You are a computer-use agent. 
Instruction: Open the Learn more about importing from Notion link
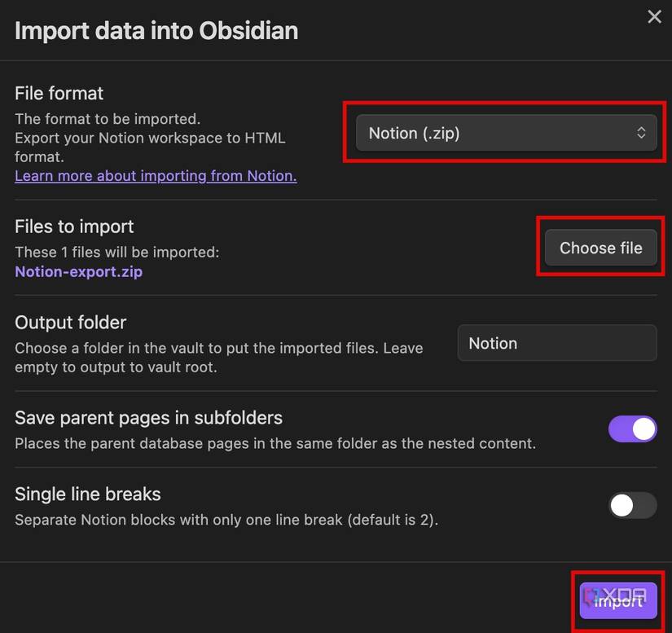click(x=155, y=175)
